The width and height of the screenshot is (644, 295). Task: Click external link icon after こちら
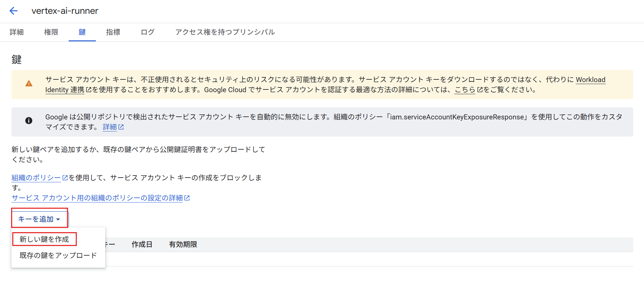(480, 90)
